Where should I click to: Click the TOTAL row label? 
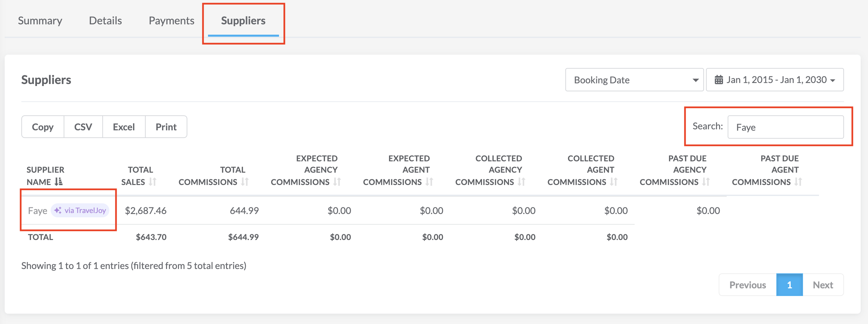click(x=40, y=237)
